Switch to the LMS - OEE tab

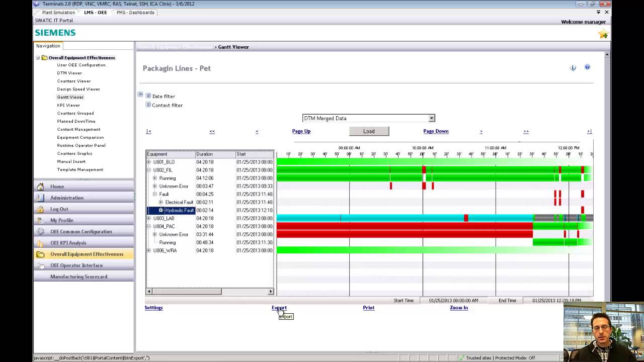tap(95, 13)
